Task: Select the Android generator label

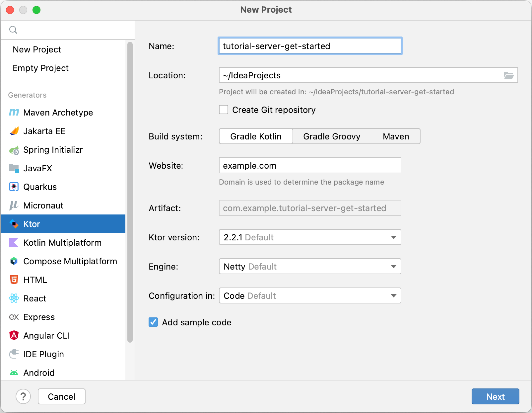Action: (39, 373)
